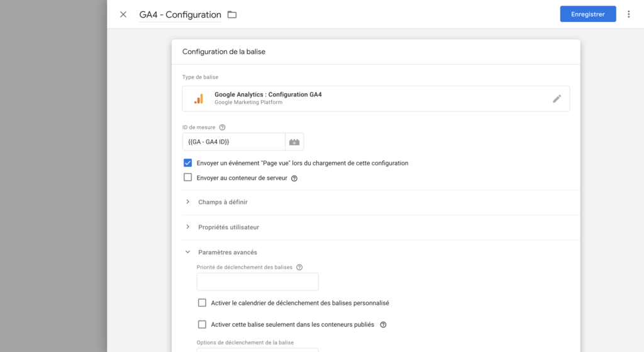644x352 pixels.
Task: Edit the tag type with the pencil icon
Action: (x=557, y=99)
